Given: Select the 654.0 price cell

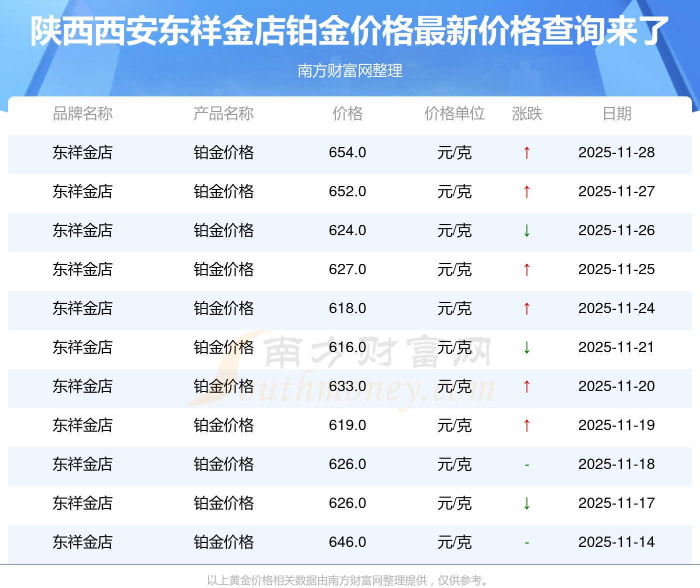Looking at the screenshot, I should (x=347, y=153).
